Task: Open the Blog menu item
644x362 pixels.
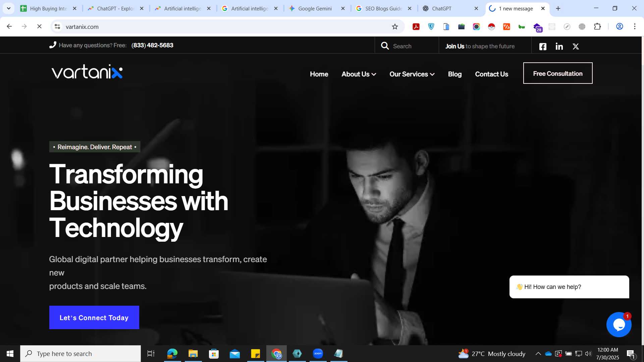Action: pos(455,74)
